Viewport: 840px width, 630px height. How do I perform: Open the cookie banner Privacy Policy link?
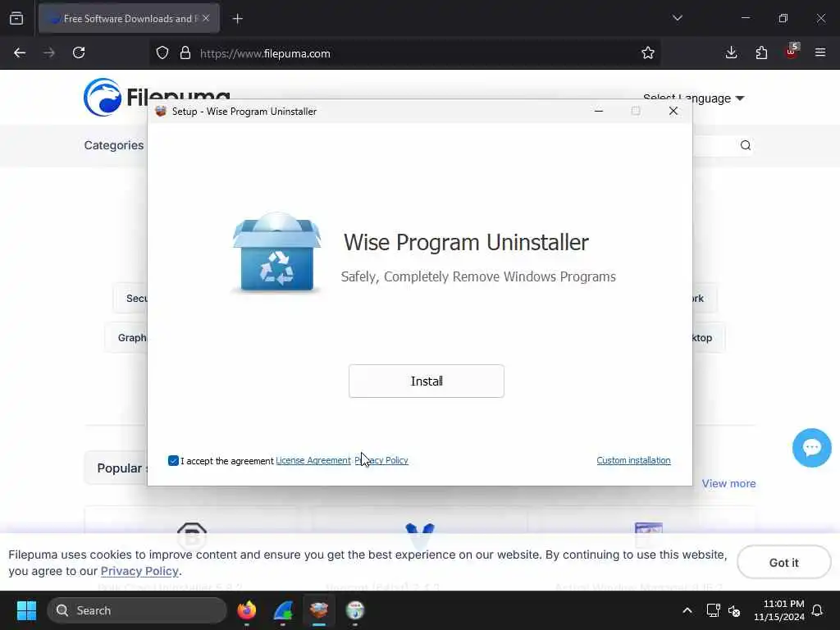[139, 571]
